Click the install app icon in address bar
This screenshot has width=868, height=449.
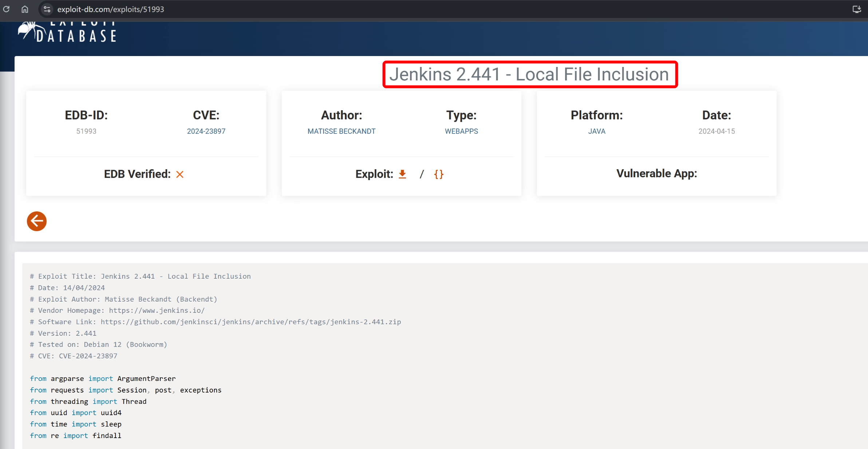[x=856, y=9]
